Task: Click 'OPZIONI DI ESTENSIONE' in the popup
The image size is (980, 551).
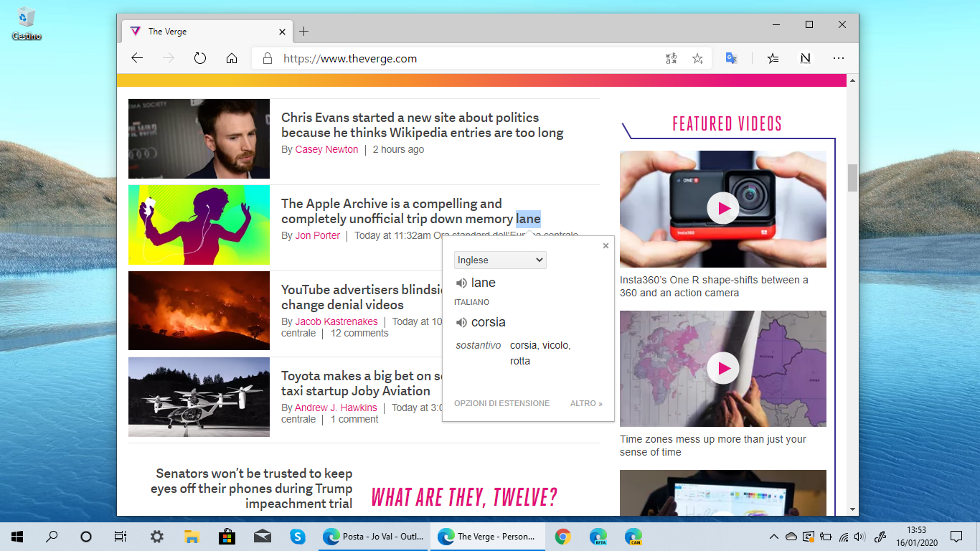Action: [x=501, y=403]
